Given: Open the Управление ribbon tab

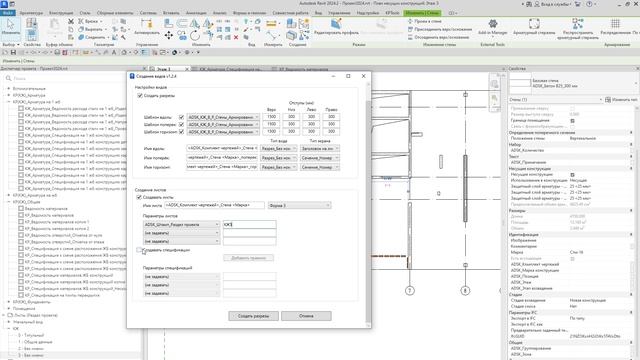Looking at the screenshot, I should [339, 13].
